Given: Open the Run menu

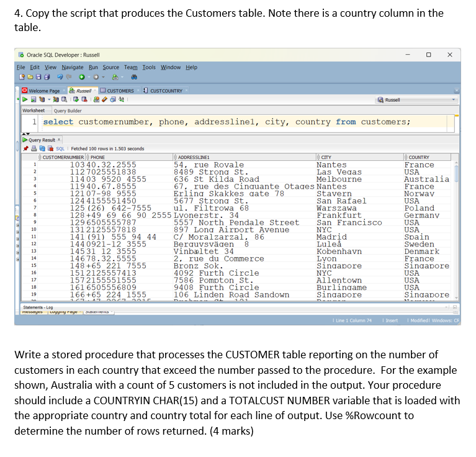Looking at the screenshot, I should [x=93, y=67].
